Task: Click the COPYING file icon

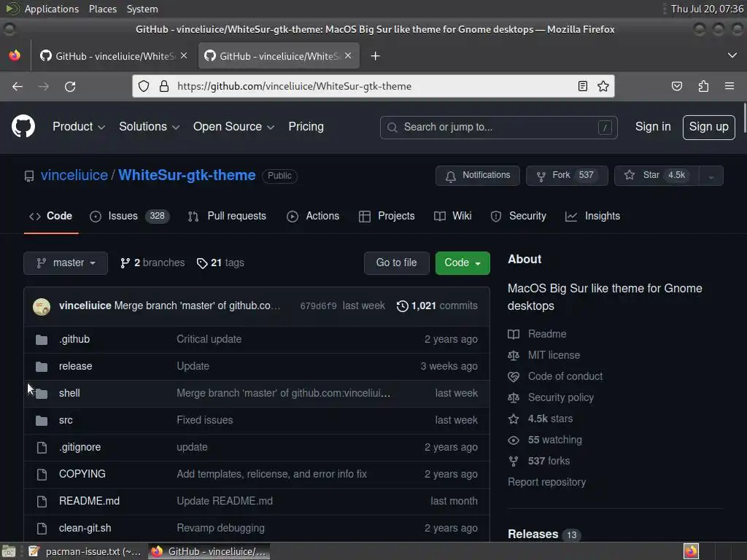Action: point(42,474)
